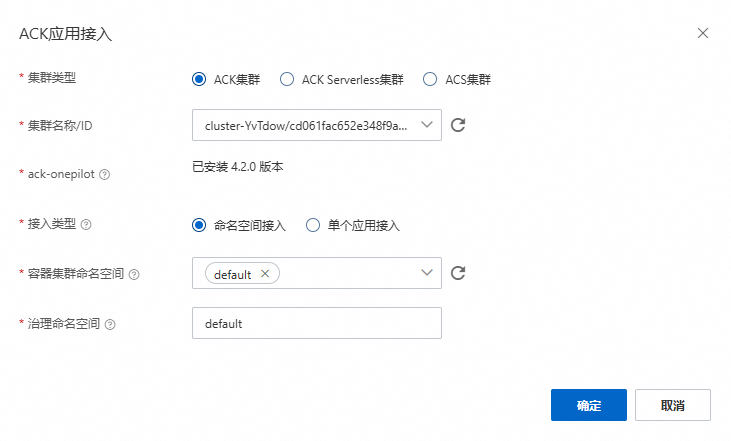731x441 pixels.
Task: Click help icon next to 容器集群命名空间
Action: tap(134, 274)
